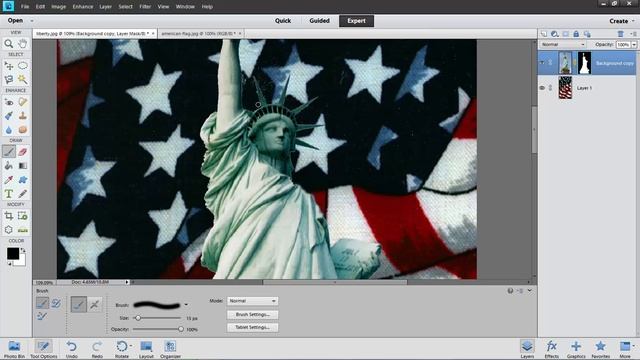This screenshot has width=640, height=360.
Task: Select the Smart Brush tool
Action: pyautogui.click(x=9, y=116)
